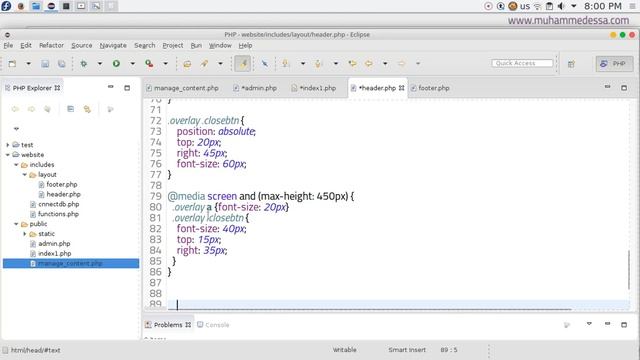This screenshot has width=640, height=360.
Task: Collapse the layout folder
Action: pyautogui.click(x=25, y=175)
